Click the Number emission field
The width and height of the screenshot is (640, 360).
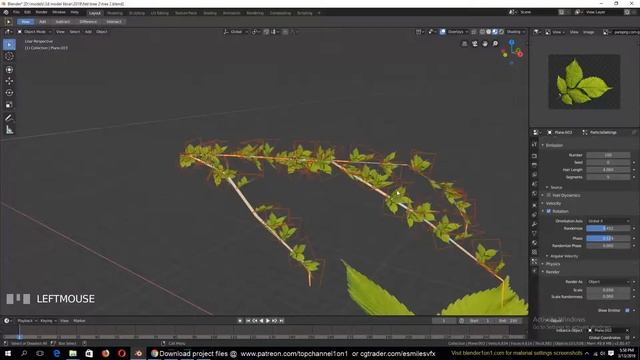[608, 155]
